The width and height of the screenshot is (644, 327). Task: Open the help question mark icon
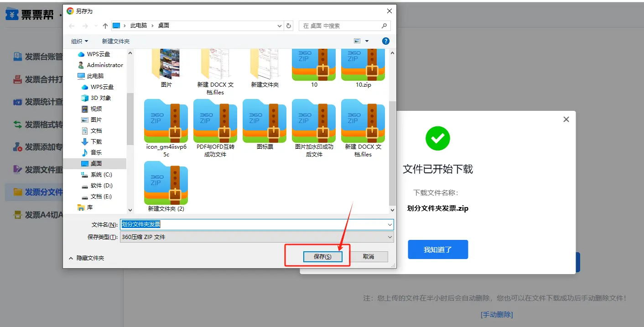[x=385, y=41]
